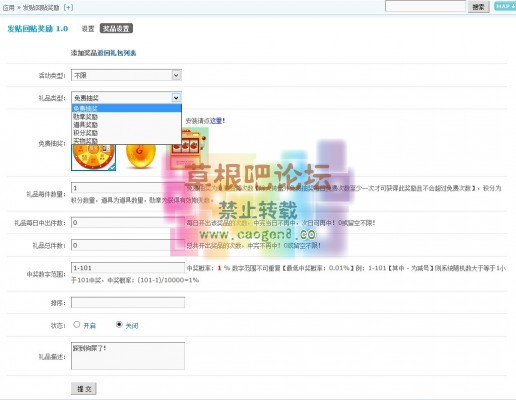Select the 开启 radio button
Viewport: 516px width, 400px height.
click(x=77, y=324)
